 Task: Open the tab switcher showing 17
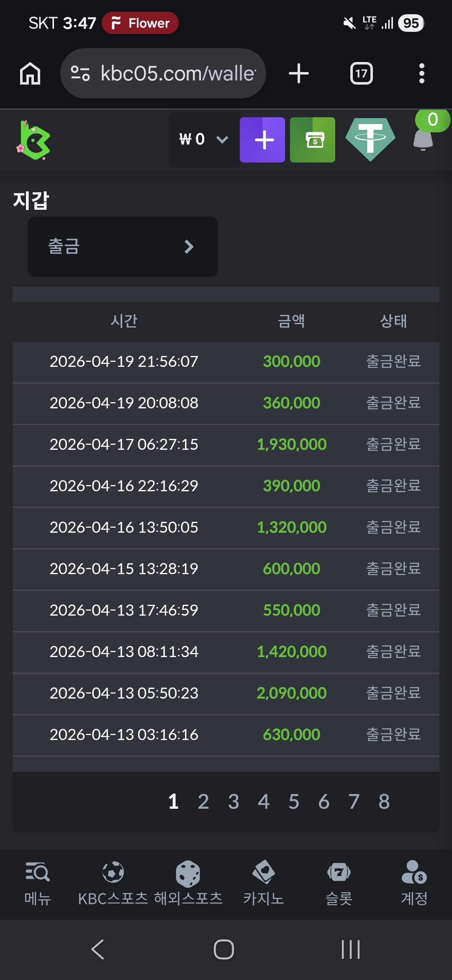pyautogui.click(x=361, y=74)
